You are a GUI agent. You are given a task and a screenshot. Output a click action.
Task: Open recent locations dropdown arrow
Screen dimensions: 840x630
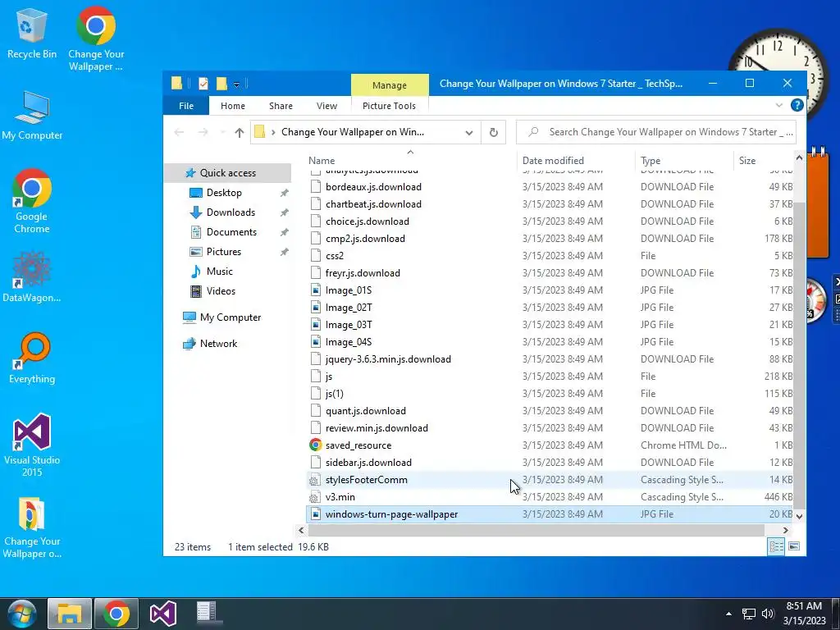click(x=221, y=133)
